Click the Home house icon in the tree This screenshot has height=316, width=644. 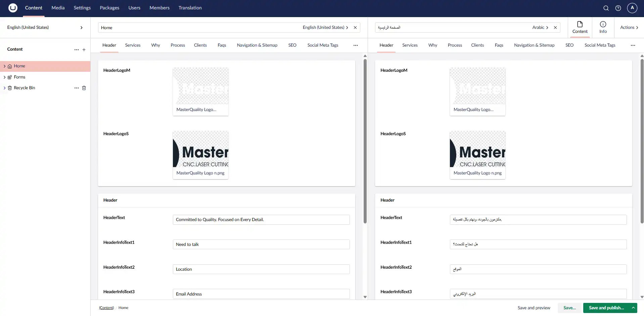(10, 66)
